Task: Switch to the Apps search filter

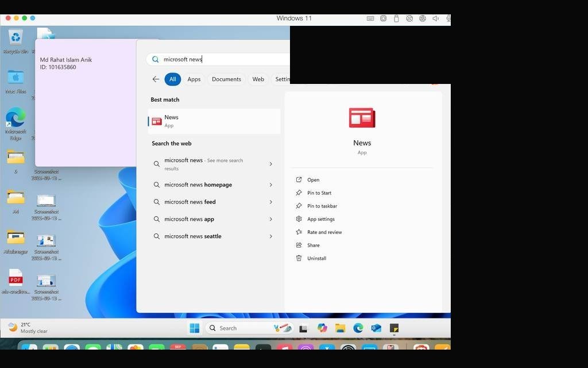Action: [194, 79]
